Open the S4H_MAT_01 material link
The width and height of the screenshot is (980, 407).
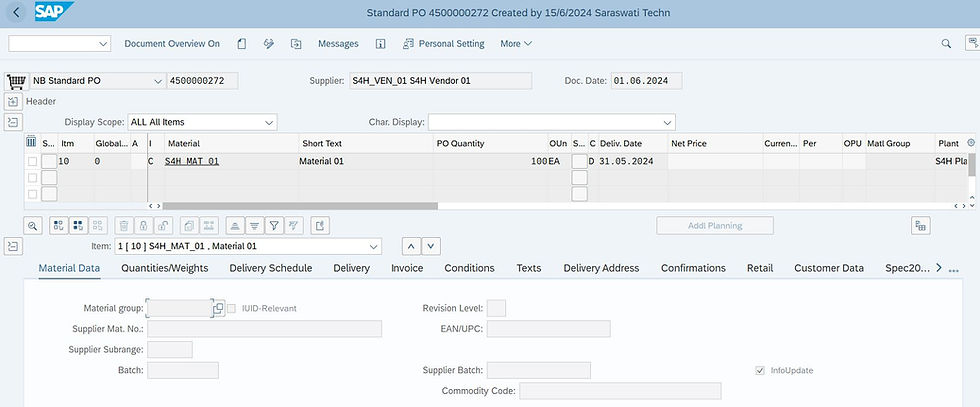click(x=192, y=161)
